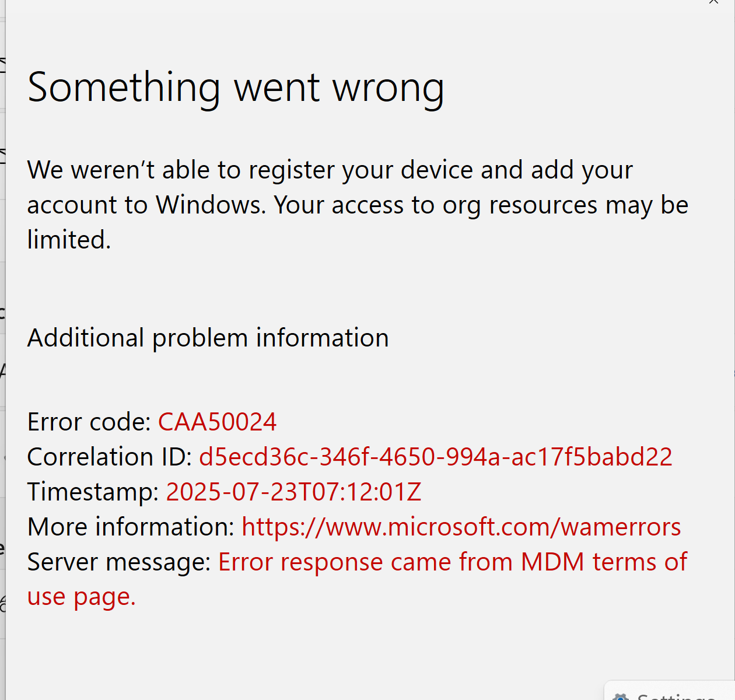Click the server message about MDM terms
The height and width of the screenshot is (700, 735).
[452, 561]
